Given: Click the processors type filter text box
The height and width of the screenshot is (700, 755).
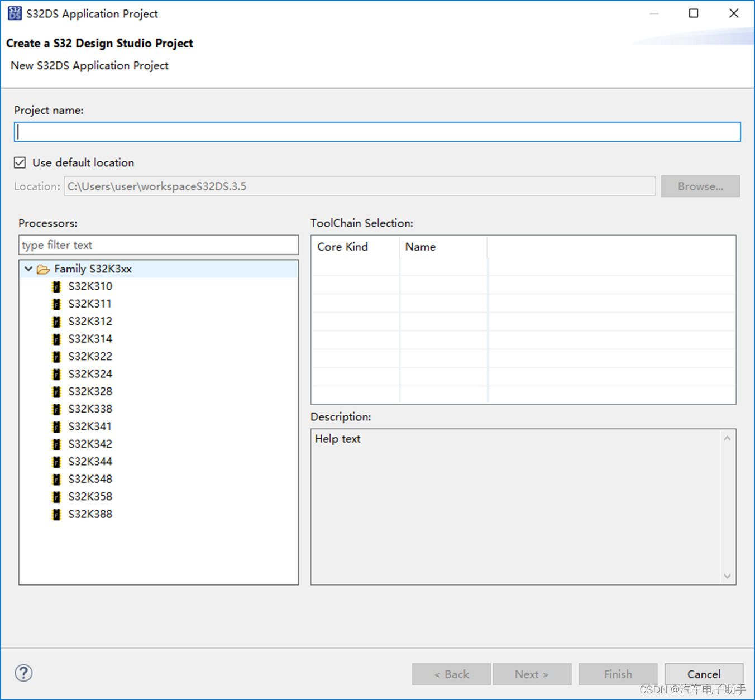Looking at the screenshot, I should [x=159, y=245].
